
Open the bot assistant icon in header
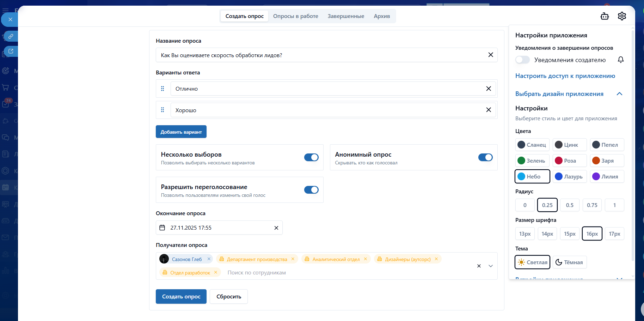(605, 16)
